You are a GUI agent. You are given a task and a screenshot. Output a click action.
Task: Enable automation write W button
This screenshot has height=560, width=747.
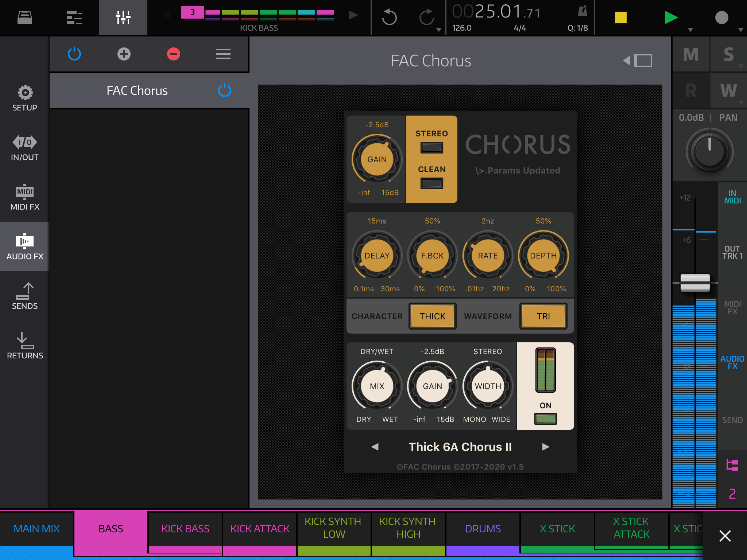(x=729, y=90)
